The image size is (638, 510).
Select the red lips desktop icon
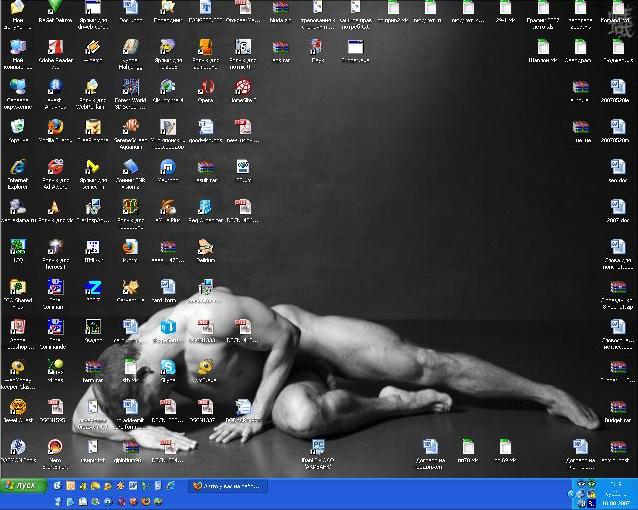point(56,167)
